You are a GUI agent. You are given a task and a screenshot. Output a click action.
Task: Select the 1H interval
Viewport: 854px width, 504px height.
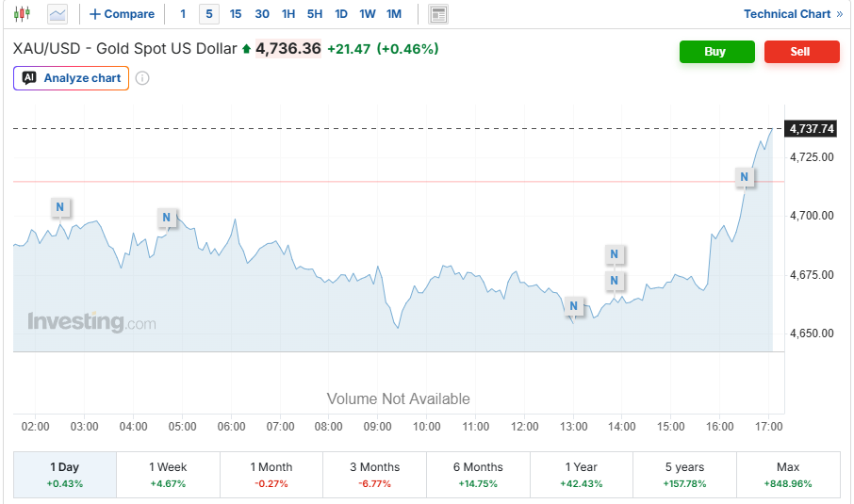tap(288, 14)
